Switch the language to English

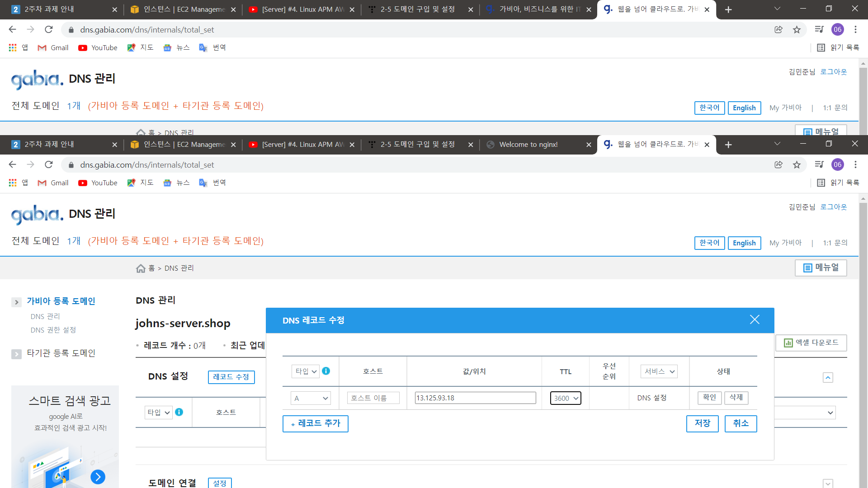pyautogui.click(x=744, y=243)
